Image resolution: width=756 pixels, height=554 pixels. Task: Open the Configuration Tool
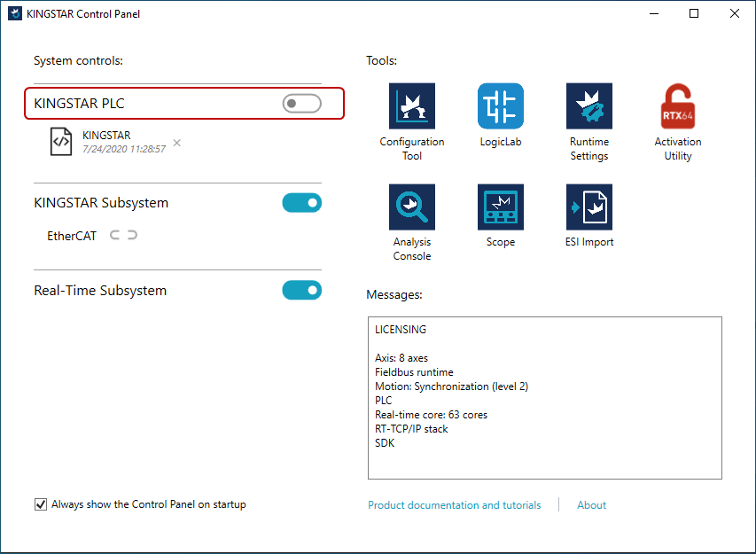[412, 107]
